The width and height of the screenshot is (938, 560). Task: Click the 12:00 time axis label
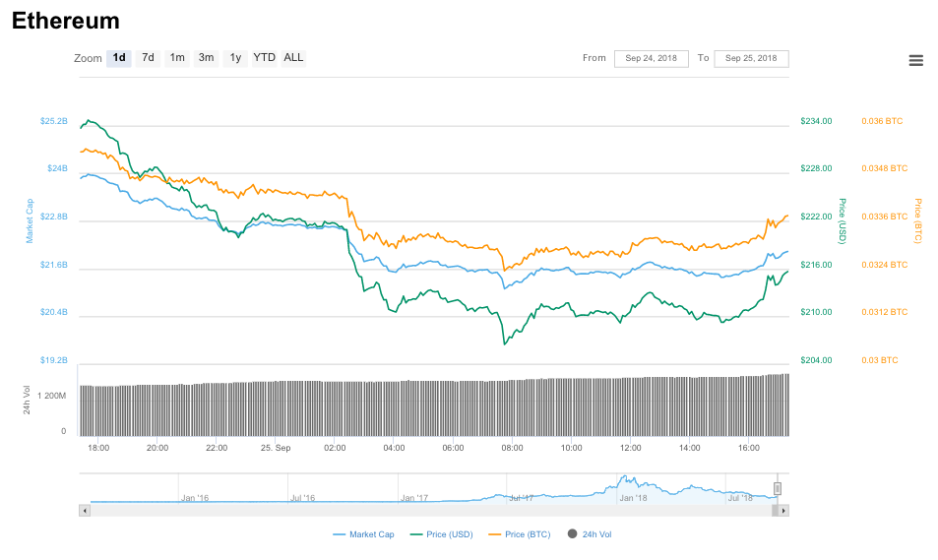click(631, 448)
